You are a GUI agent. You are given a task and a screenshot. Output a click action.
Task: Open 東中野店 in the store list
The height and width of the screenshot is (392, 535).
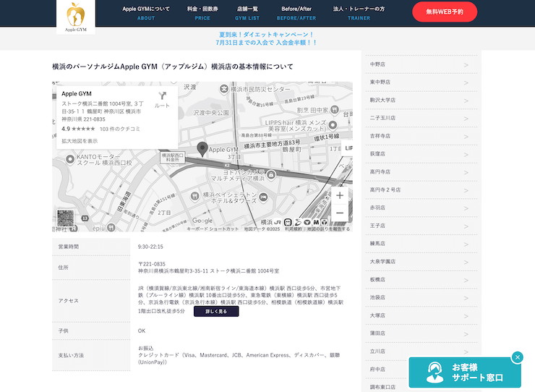[x=421, y=82]
